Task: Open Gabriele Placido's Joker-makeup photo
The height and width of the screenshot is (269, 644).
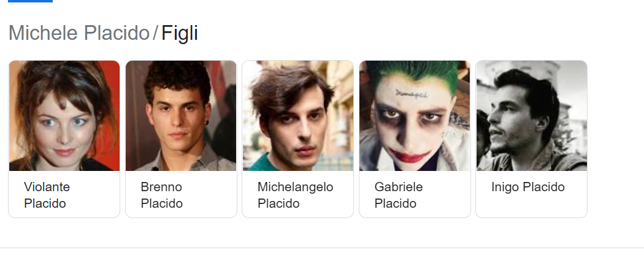Action: tap(415, 116)
